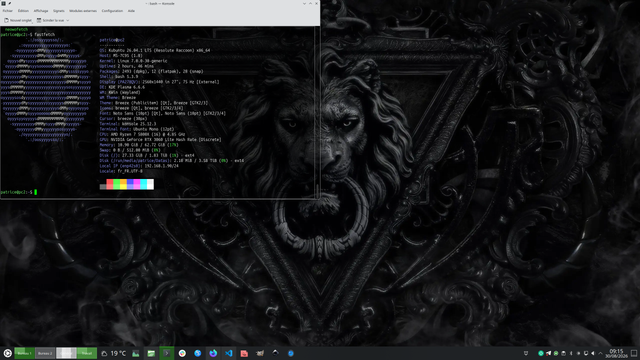Open the blue circle app icon in taskbar

291,353
